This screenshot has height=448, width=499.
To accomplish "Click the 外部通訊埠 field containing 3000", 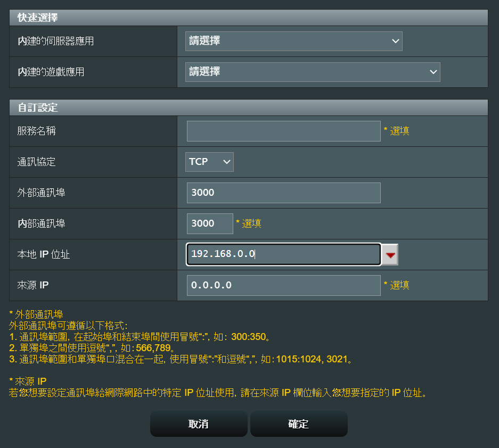I will [283, 193].
